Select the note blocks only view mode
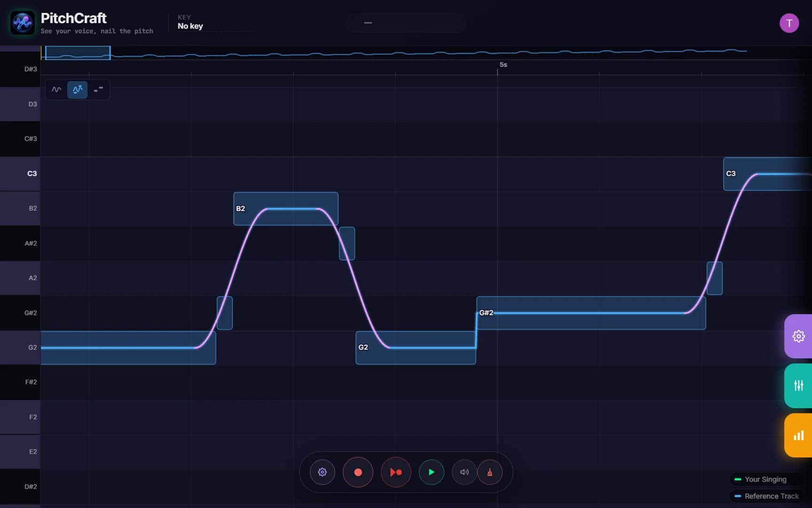 [98, 89]
